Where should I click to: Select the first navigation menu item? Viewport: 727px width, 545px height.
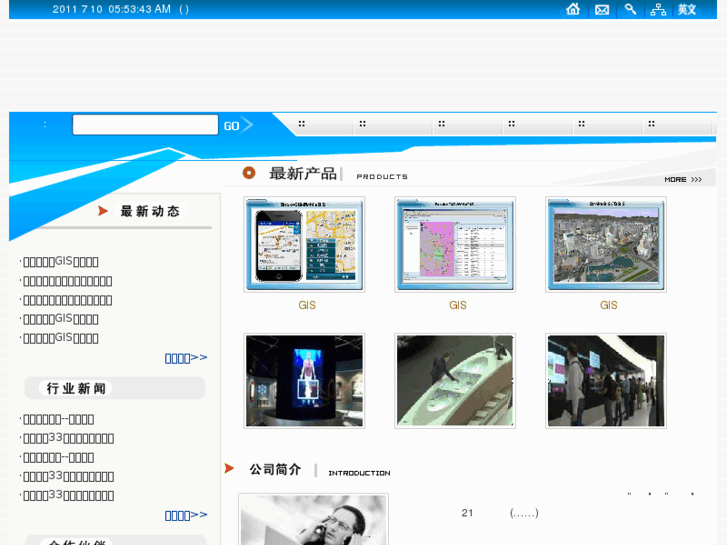(x=302, y=125)
